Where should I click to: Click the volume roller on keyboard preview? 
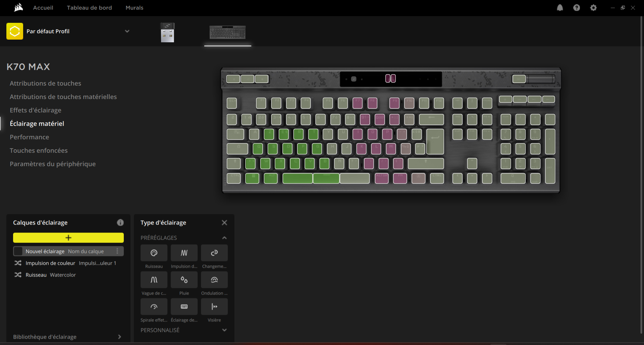pos(541,79)
